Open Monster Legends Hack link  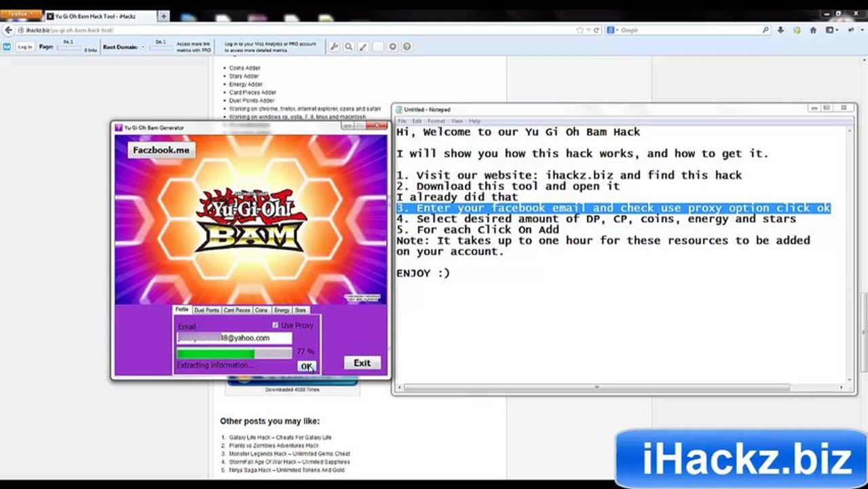289,454
